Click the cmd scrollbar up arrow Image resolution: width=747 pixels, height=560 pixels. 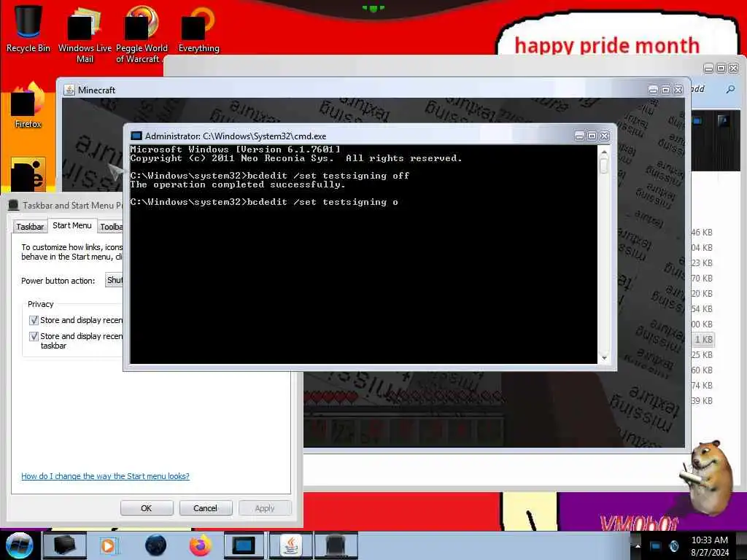click(604, 152)
